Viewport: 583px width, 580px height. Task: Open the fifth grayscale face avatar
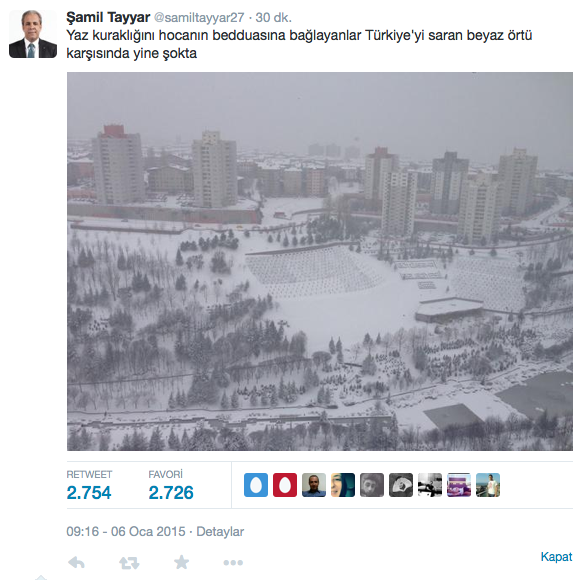[372, 485]
